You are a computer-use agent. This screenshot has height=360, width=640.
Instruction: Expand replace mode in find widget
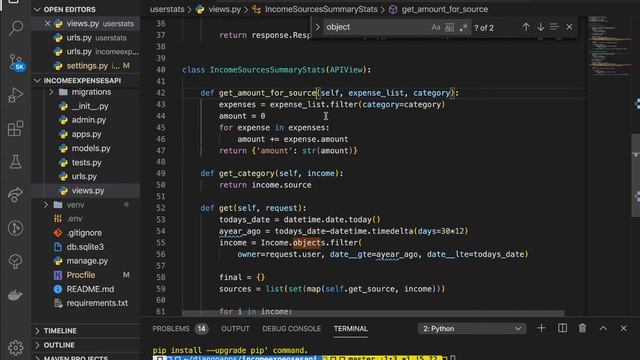coord(317,27)
